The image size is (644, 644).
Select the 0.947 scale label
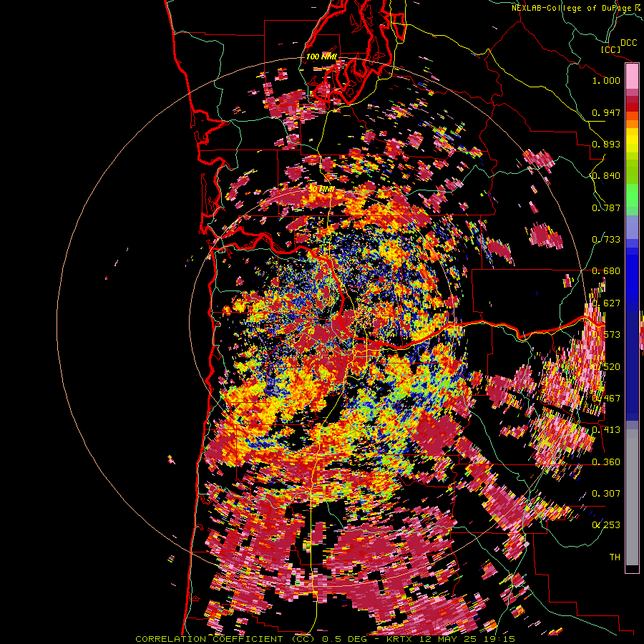[x=606, y=112]
